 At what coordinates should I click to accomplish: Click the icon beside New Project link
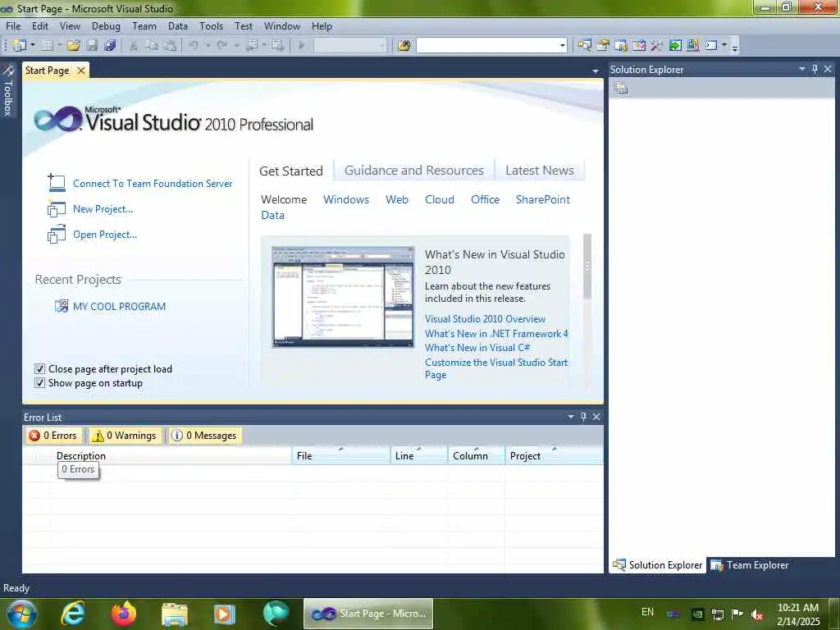coord(57,208)
